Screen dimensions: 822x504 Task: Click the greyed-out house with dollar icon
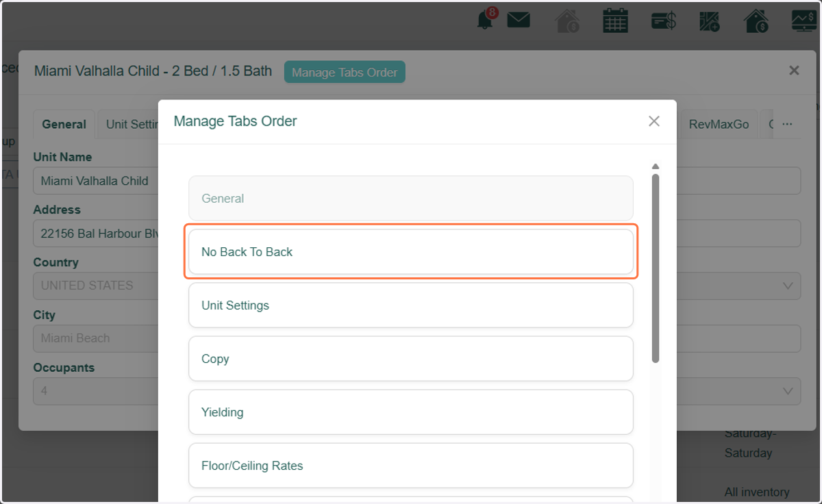pyautogui.click(x=567, y=21)
